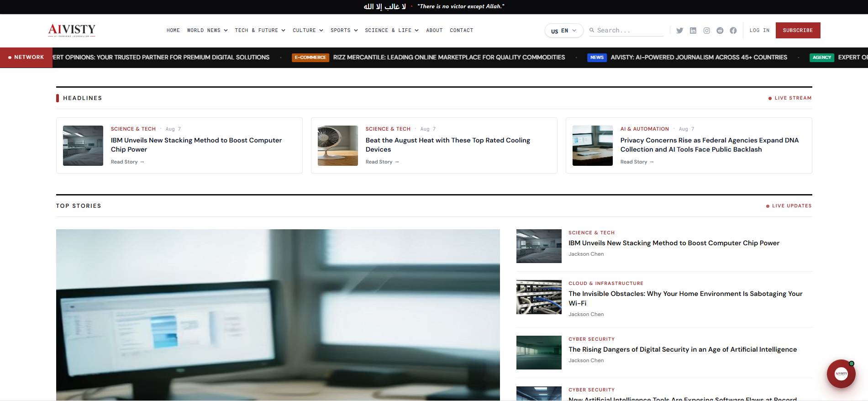Open the Live Updates link
Viewport: 868px width, 401px height.
coord(789,206)
